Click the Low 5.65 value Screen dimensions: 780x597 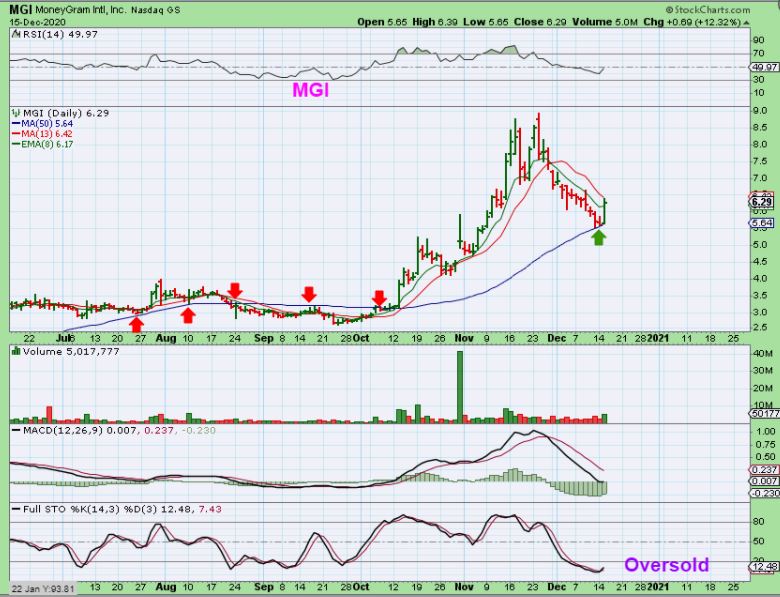[x=486, y=22]
